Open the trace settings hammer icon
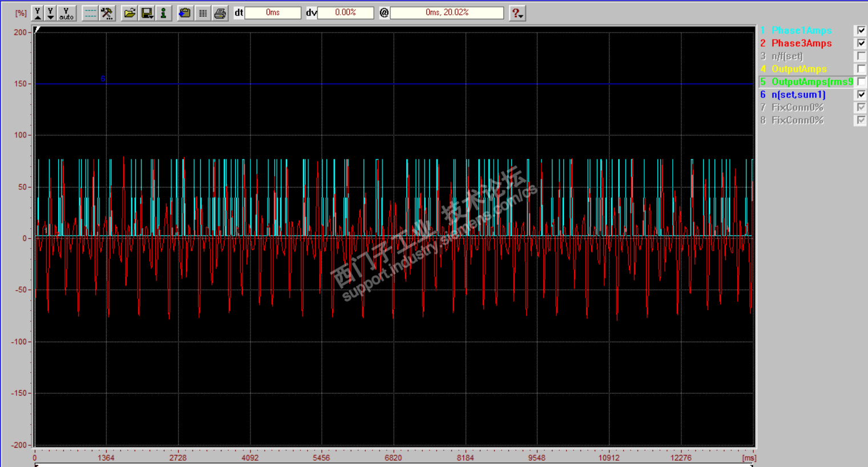Image resolution: width=868 pixels, height=467 pixels. [x=107, y=13]
